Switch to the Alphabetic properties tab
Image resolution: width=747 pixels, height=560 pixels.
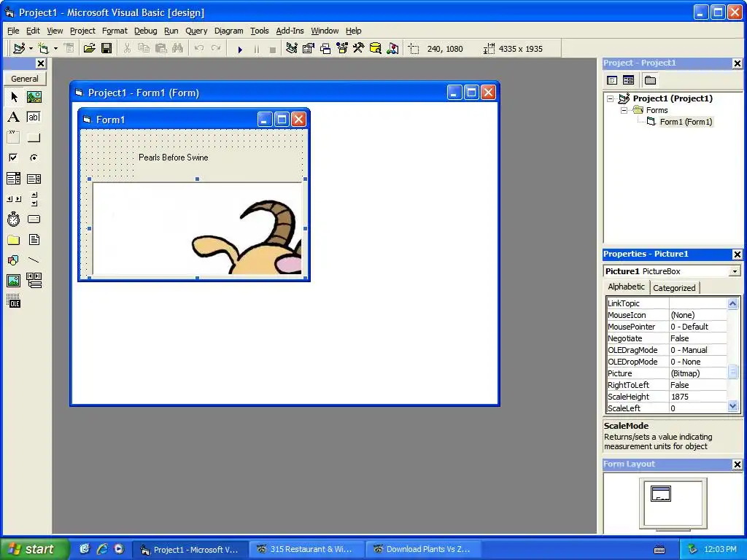[x=626, y=287]
